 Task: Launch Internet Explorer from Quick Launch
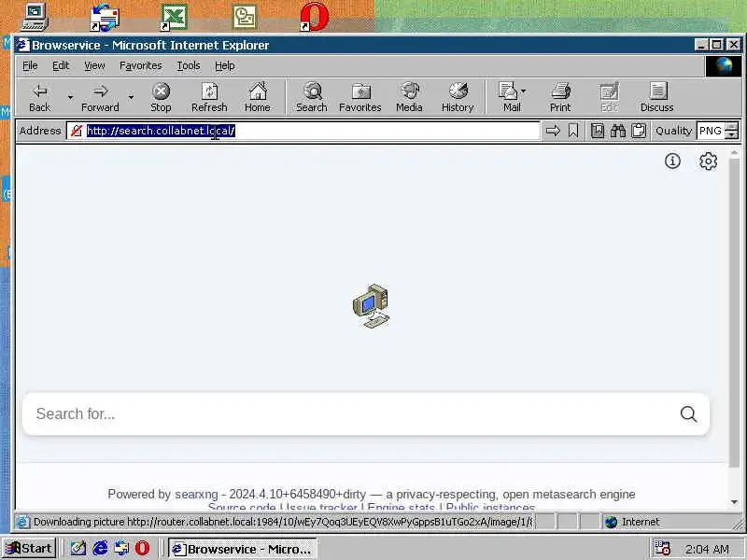(100, 549)
